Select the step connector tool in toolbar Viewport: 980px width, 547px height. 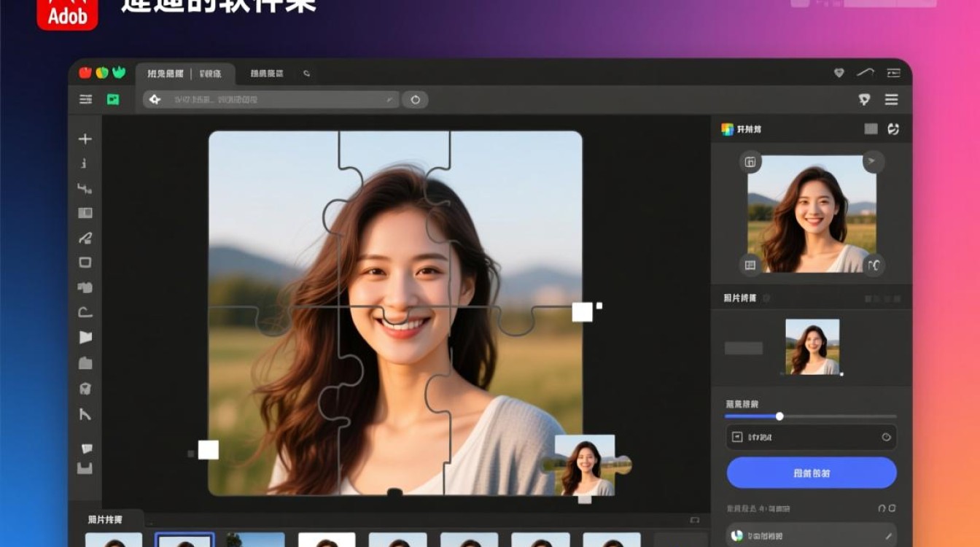point(85,188)
